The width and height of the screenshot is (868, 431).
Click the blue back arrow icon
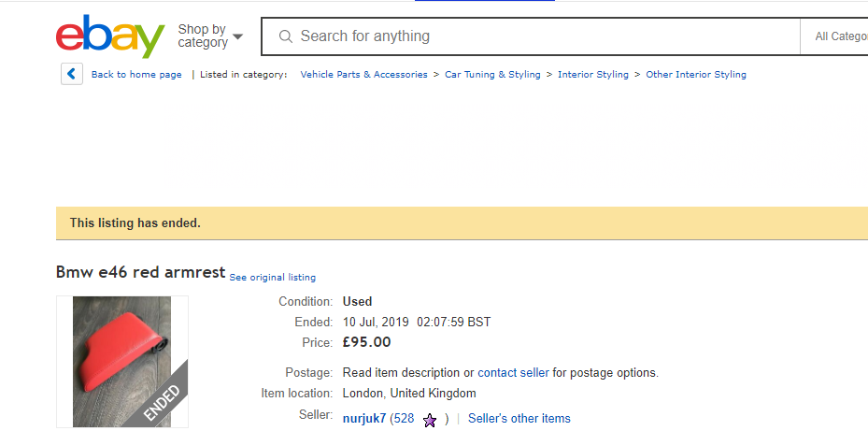pos(72,74)
